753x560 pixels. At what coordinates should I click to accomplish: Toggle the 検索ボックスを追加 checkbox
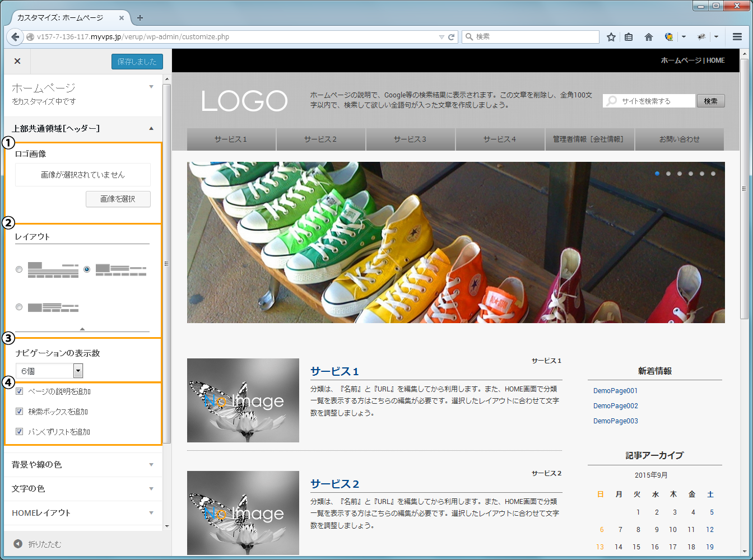pos(20,412)
